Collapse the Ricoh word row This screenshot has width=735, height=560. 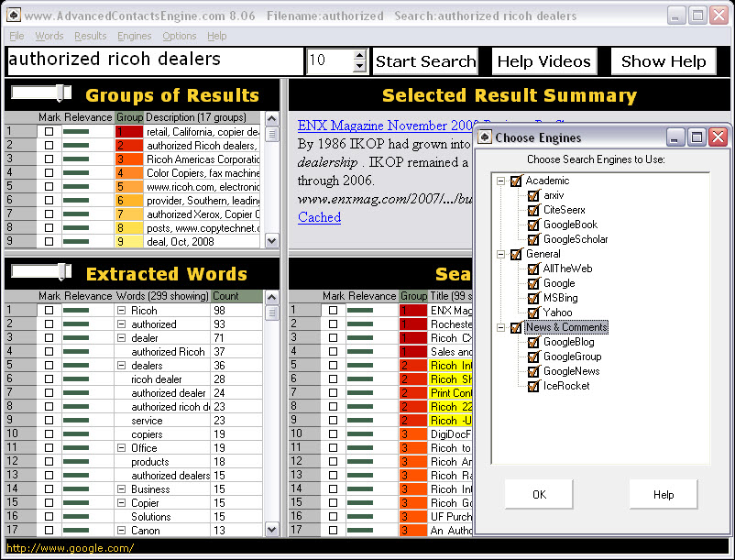pos(121,310)
